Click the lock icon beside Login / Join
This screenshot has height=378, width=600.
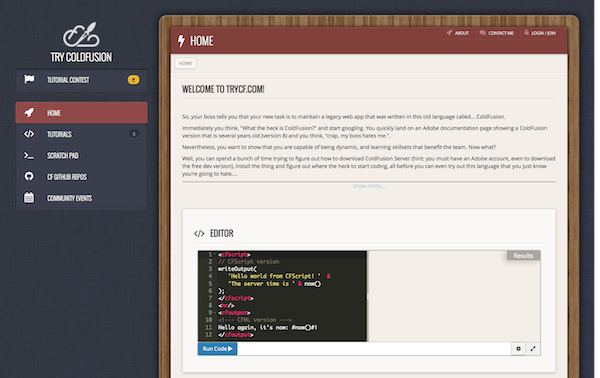[527, 33]
